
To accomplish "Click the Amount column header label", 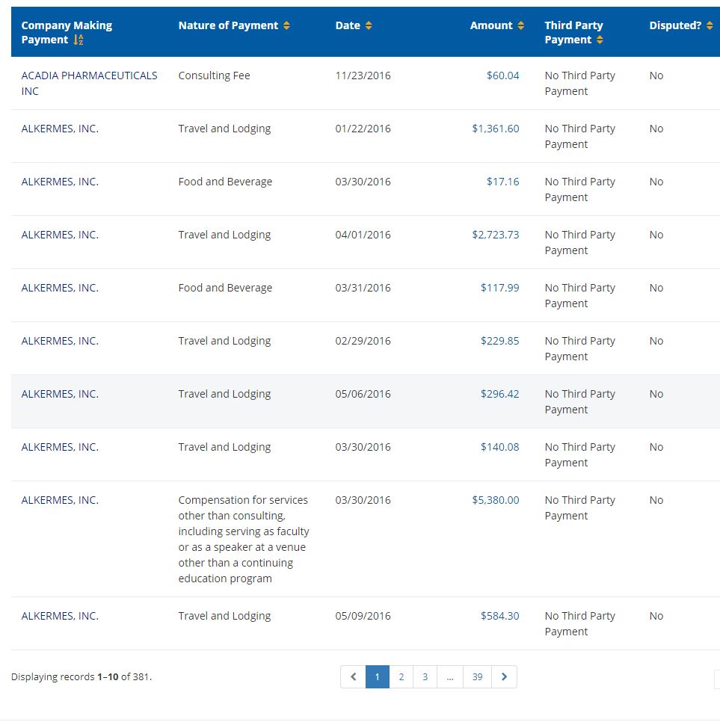I will coord(491,25).
